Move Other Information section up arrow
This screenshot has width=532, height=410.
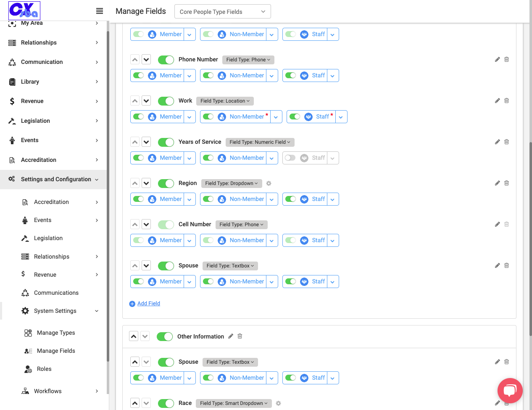pyautogui.click(x=134, y=336)
